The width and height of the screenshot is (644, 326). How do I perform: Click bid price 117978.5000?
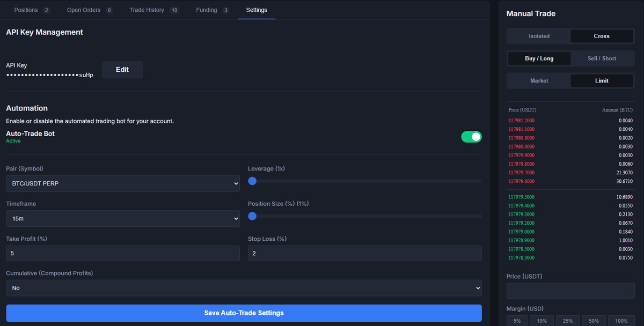tap(521, 249)
